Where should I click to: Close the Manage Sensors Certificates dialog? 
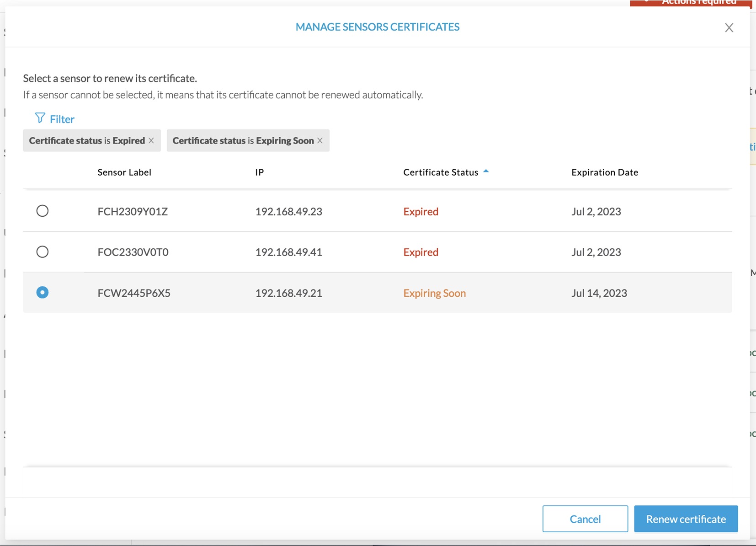click(x=729, y=28)
